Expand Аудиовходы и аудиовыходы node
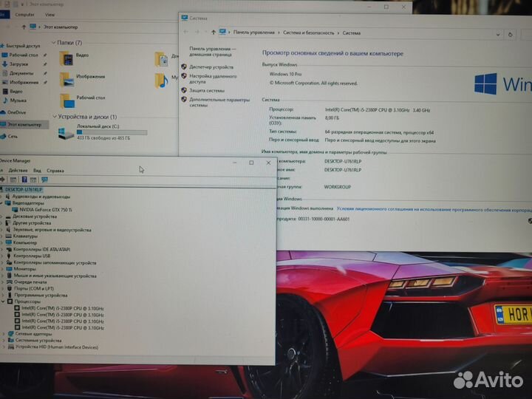Image resolution: width=532 pixels, height=399 pixels. 1,197
